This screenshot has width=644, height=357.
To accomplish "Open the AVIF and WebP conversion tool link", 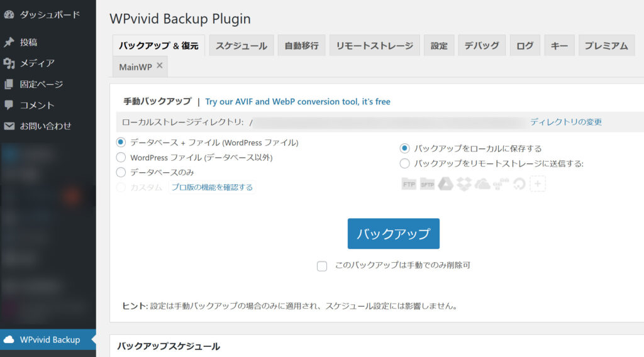I will [297, 101].
